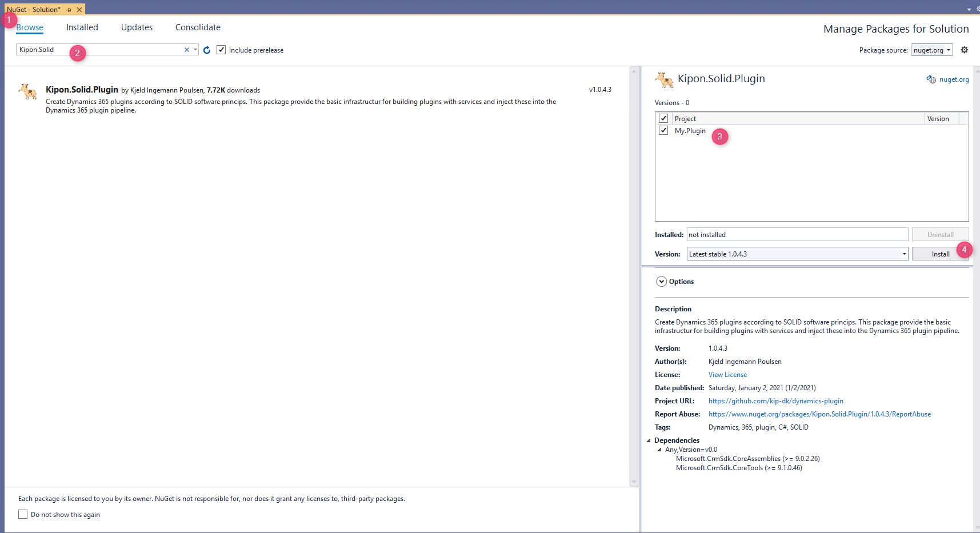Open the Report Abuse URL link

pos(819,414)
